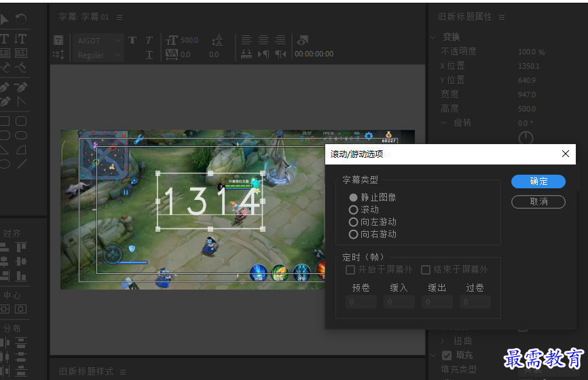Click 高度 value 500.0
Viewport: 588px width, 380px height.
point(527,109)
